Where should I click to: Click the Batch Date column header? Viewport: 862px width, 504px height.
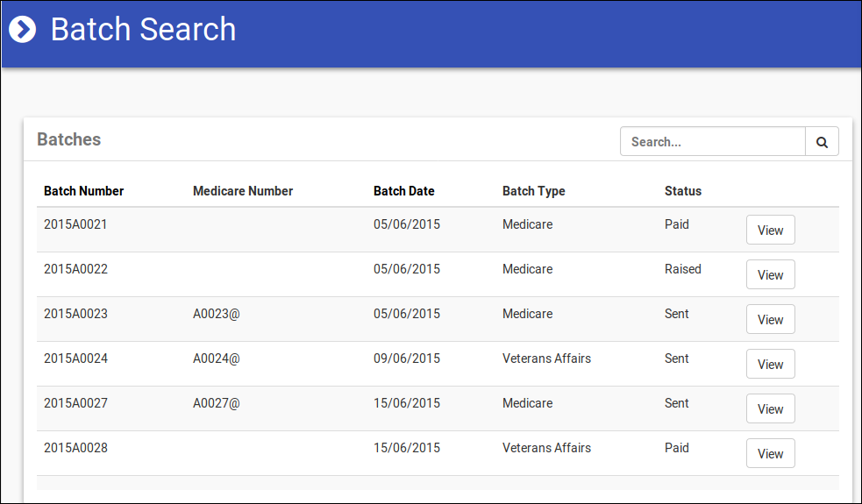click(x=403, y=191)
